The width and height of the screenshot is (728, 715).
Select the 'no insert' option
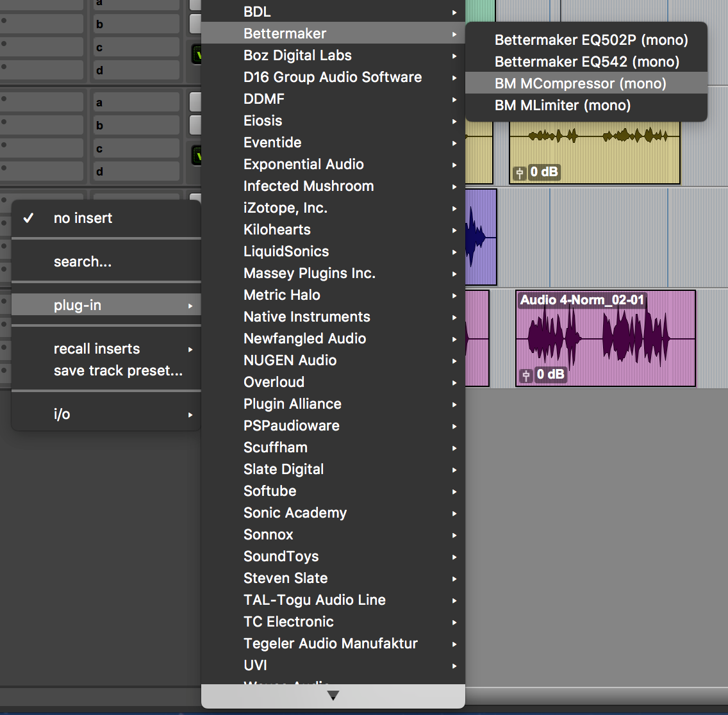tap(106, 218)
